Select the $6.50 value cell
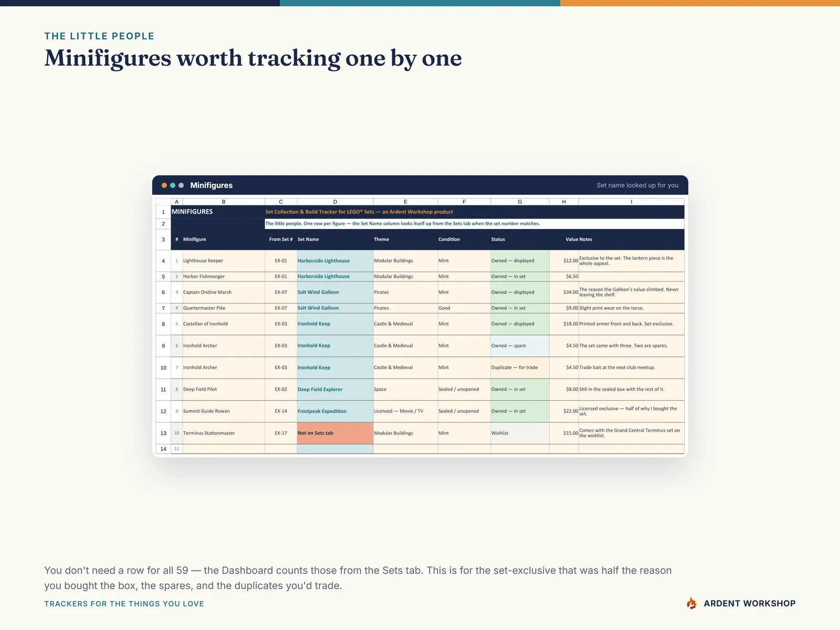Image resolution: width=840 pixels, height=630 pixels. pyautogui.click(x=564, y=277)
